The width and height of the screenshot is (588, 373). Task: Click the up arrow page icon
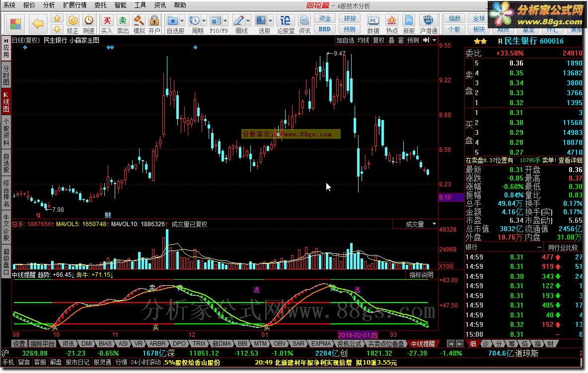click(x=57, y=19)
